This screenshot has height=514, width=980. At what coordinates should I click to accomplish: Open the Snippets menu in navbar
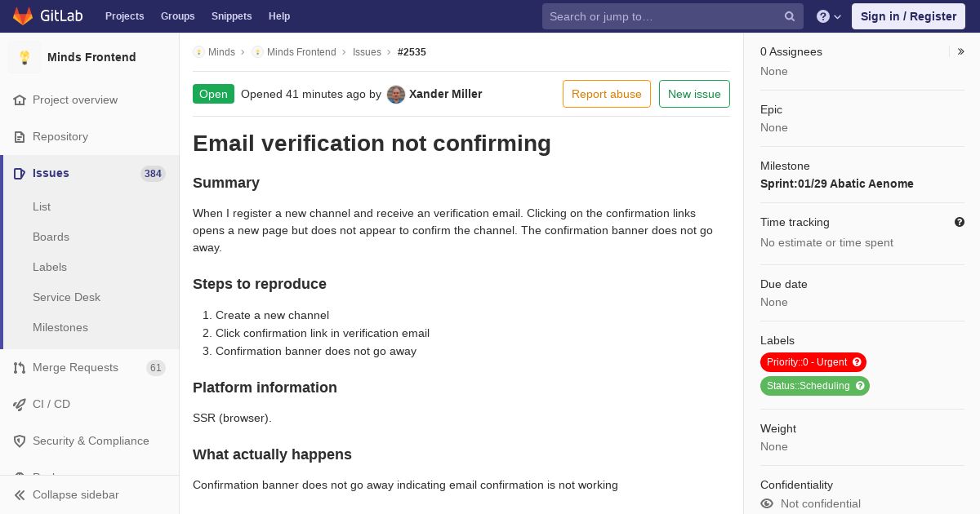[231, 16]
